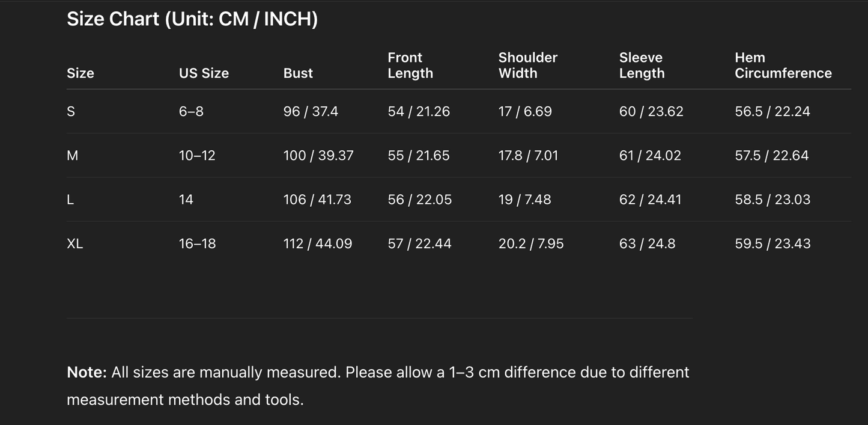Click the 20.2 / 7.95 shoulder width cell
Viewport: 868px width, 425px height.
(531, 243)
